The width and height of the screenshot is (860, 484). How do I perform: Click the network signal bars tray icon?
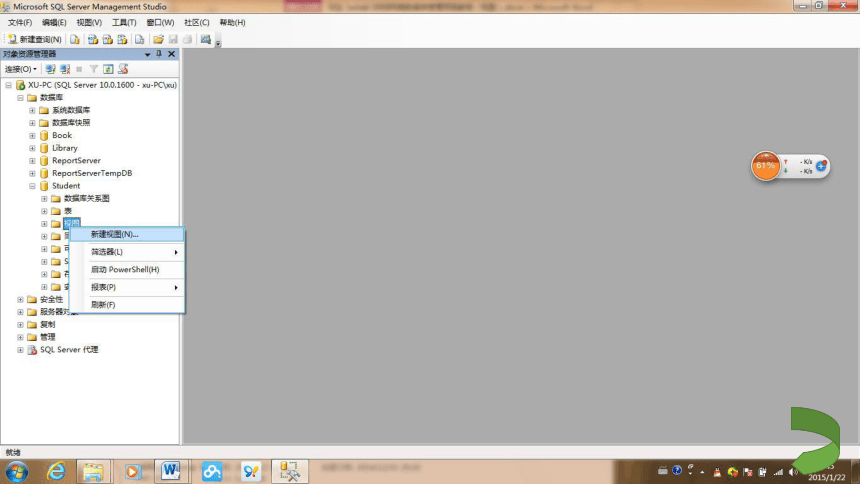point(778,472)
